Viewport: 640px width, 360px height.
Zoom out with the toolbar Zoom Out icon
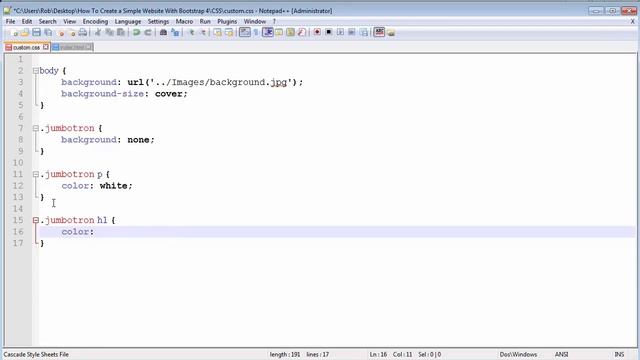[x=203, y=32]
